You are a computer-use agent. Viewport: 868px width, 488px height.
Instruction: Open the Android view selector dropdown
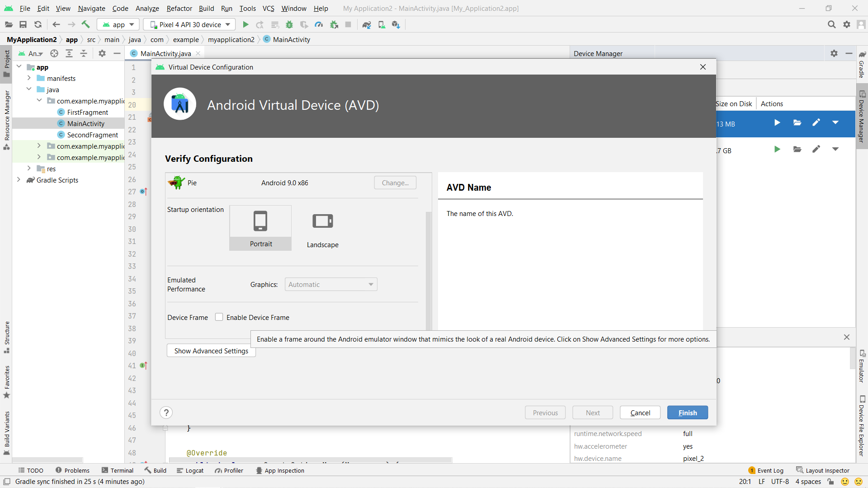click(31, 53)
